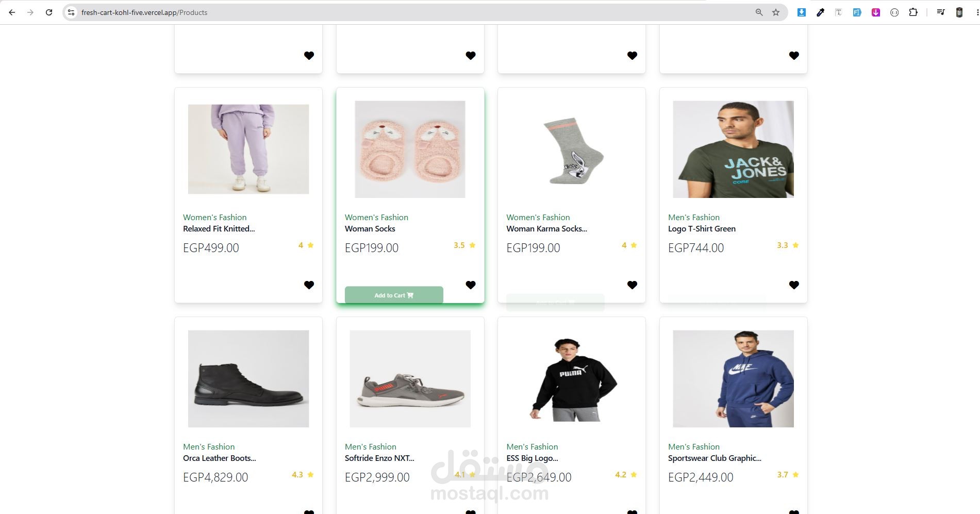Toggle wishlist heart on Relaxed Fit Knitted card
Viewport: 980px width, 514px height.
[x=309, y=285]
